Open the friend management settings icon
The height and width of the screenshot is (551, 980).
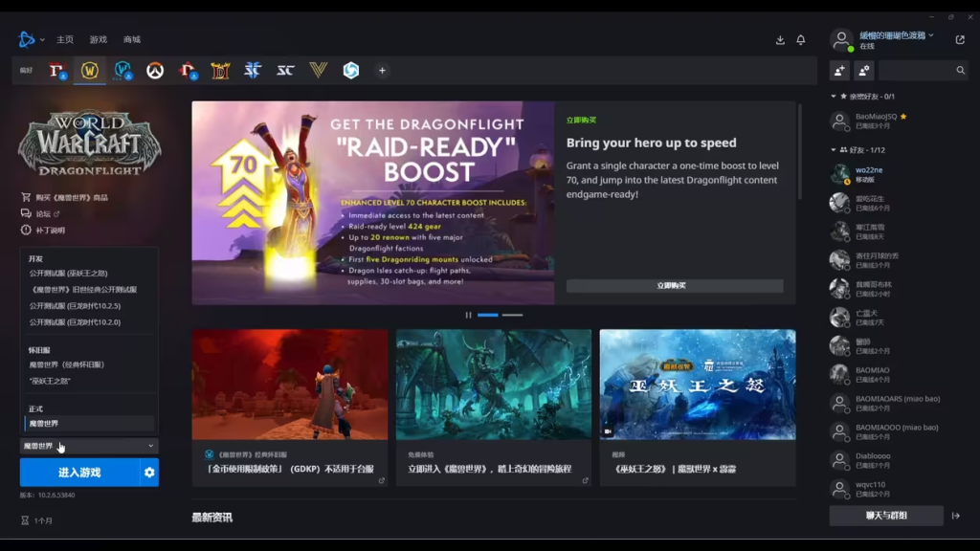tap(864, 71)
